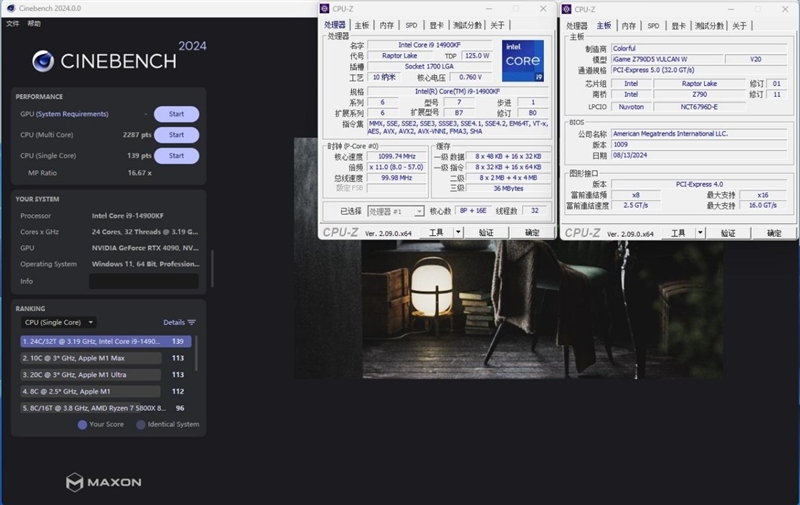Select ranking row Intel Core i9-1490 score 139
800x505 pixels.
(106, 341)
